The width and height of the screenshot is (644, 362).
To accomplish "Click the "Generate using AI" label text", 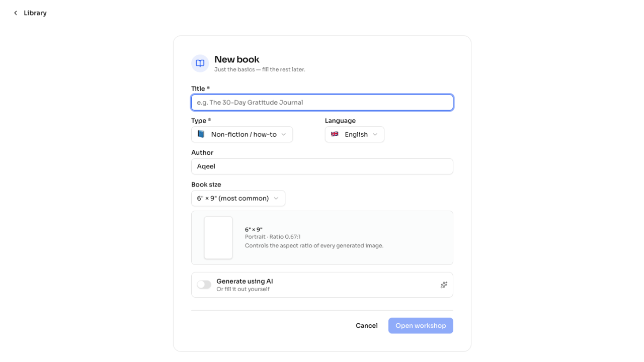I will pos(245,281).
